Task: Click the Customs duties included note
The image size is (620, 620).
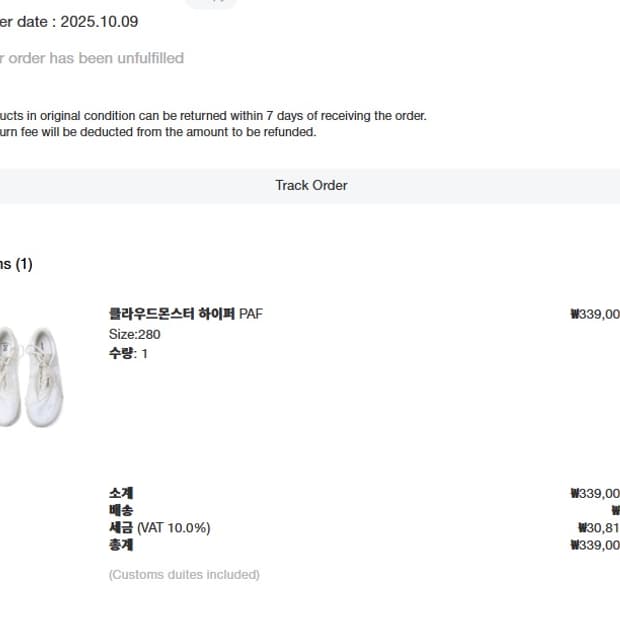Action: 184,575
